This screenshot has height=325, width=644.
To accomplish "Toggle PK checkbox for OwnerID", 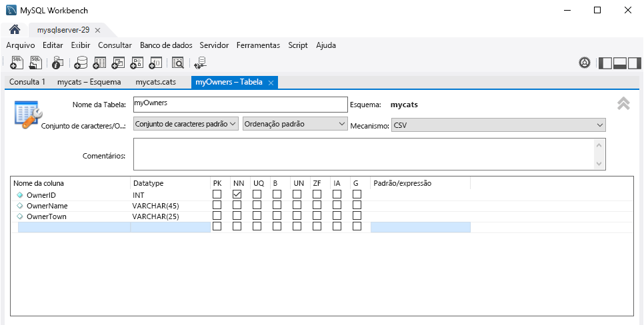I will click(217, 194).
